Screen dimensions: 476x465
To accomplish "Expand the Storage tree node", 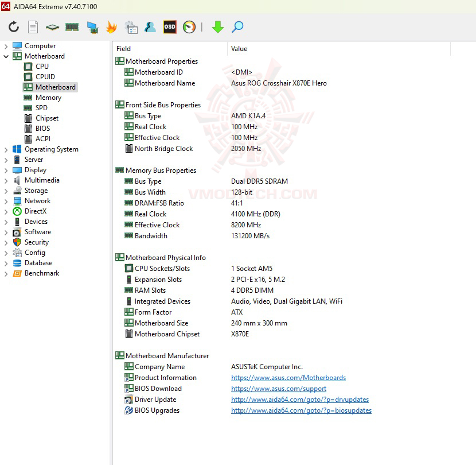I will click(6, 191).
